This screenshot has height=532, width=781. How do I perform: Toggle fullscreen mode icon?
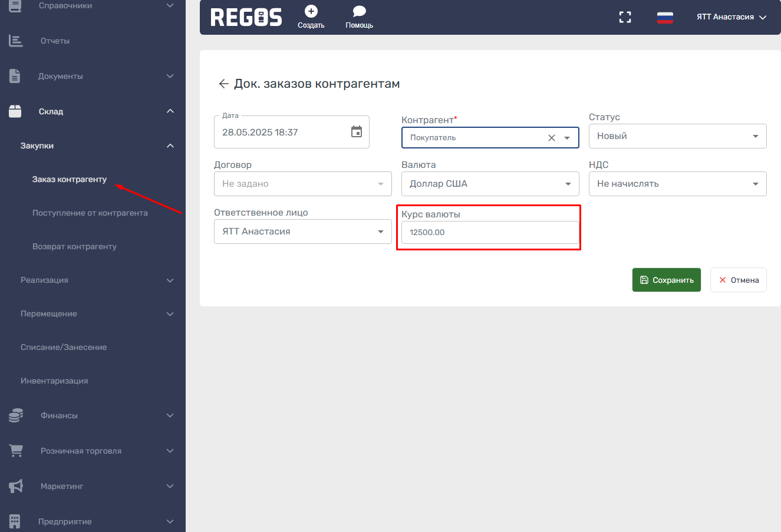[625, 17]
